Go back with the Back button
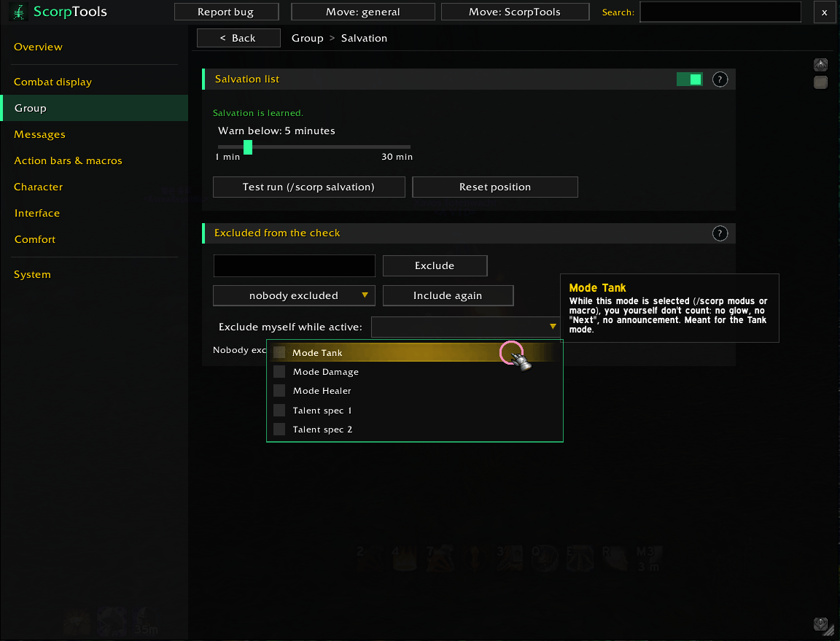The width and height of the screenshot is (840, 641). (x=238, y=38)
